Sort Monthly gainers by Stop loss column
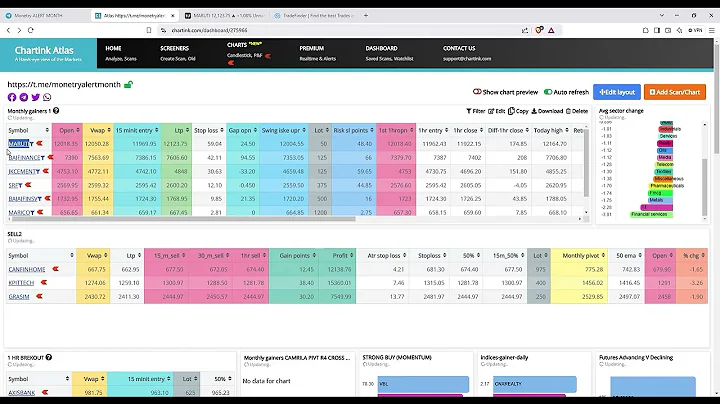 [x=208, y=130]
